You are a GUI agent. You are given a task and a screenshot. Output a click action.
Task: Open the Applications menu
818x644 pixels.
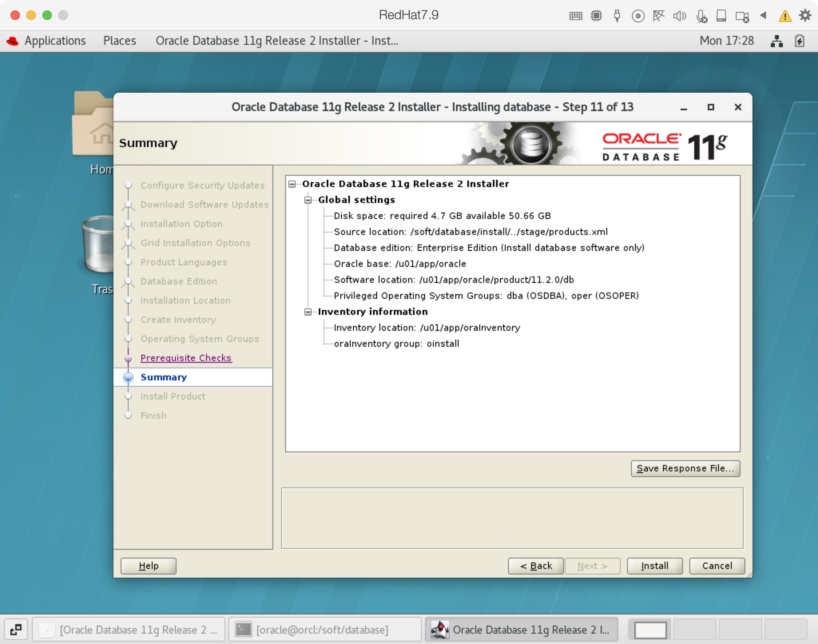tap(55, 41)
